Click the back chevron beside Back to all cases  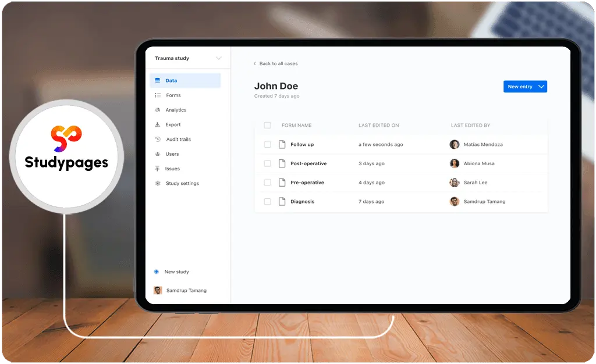click(x=255, y=64)
